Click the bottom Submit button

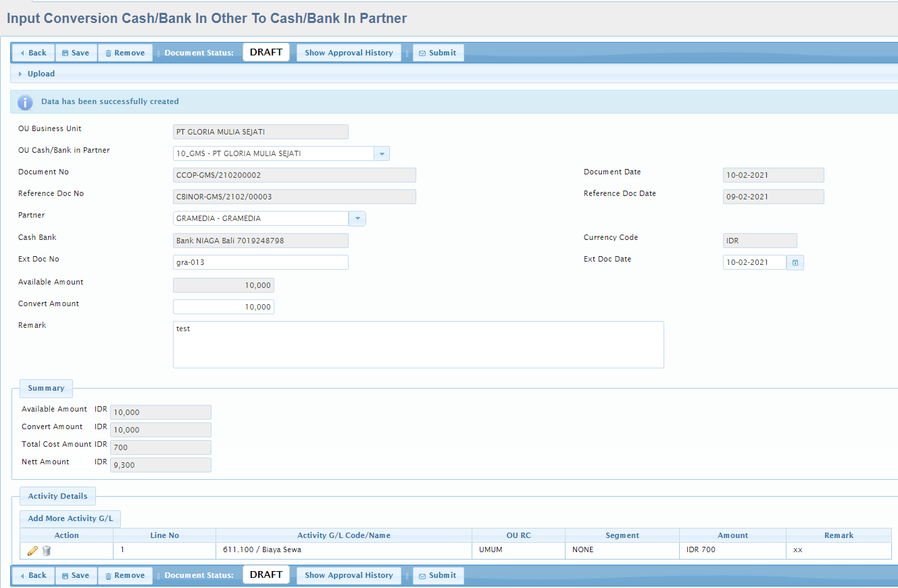pos(438,575)
